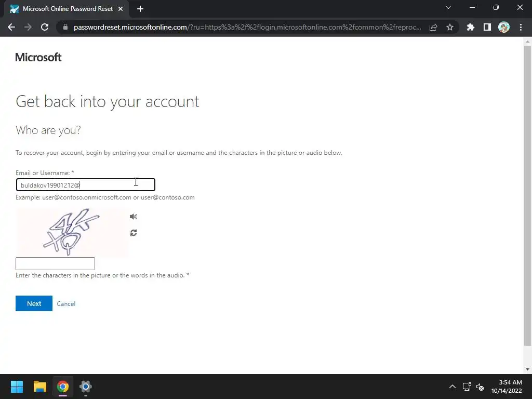Viewport: 532px width, 399px height.
Task: Share this page via address bar icon
Action: pyautogui.click(x=433, y=27)
